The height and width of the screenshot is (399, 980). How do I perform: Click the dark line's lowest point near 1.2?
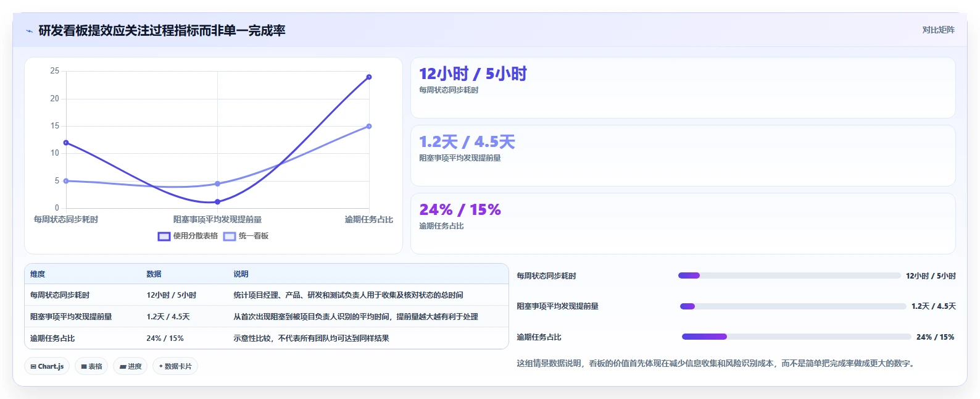click(217, 202)
